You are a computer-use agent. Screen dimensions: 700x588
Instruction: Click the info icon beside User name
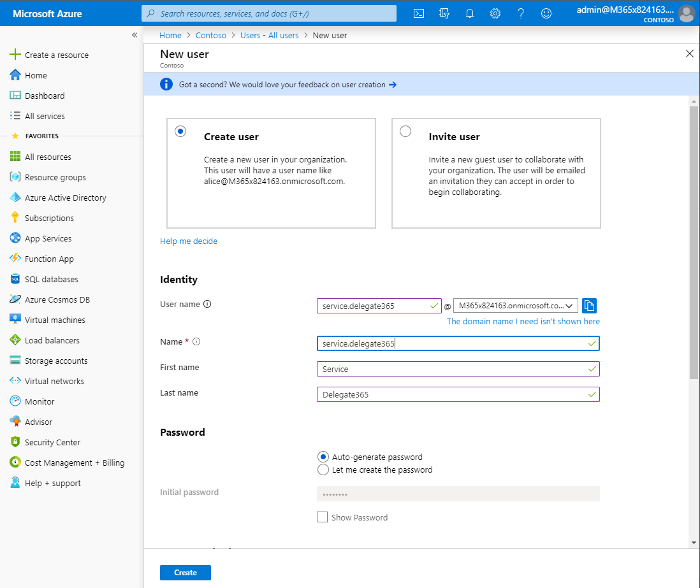click(x=207, y=305)
